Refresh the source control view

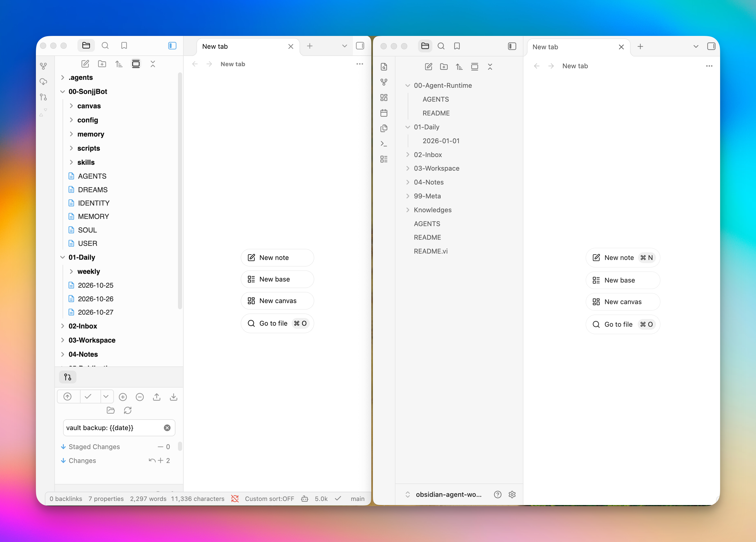(128, 410)
